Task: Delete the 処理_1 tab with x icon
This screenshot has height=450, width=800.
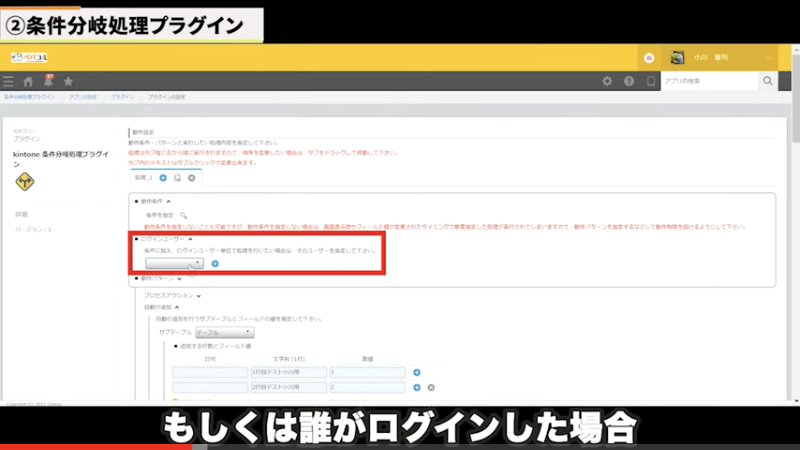Action: tap(191, 177)
